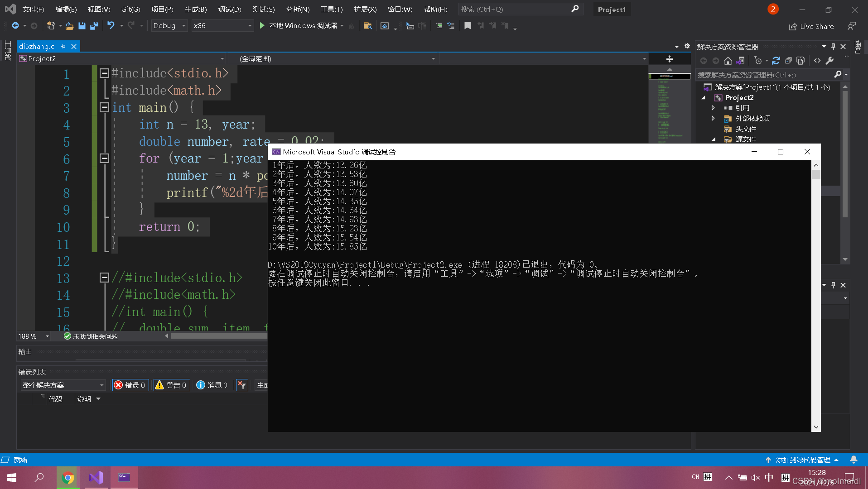The width and height of the screenshot is (868, 489).
Task: Click the Live Share button
Action: 811,26
